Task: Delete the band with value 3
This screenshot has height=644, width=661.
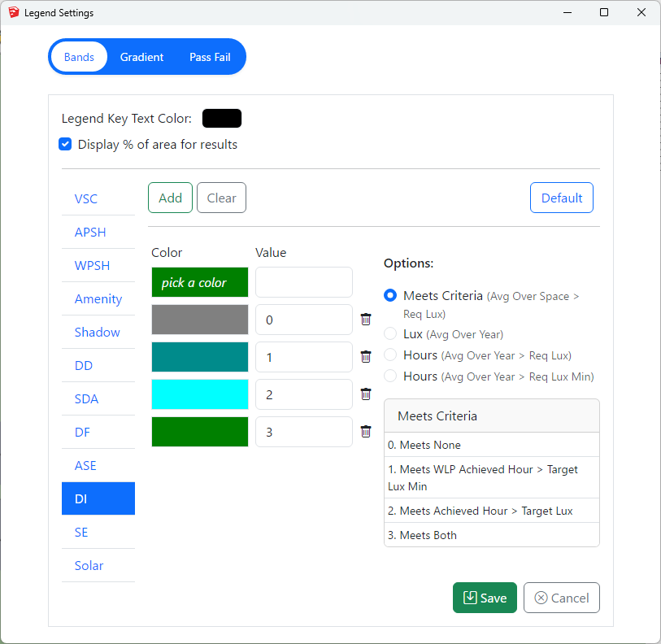Action: tap(366, 432)
